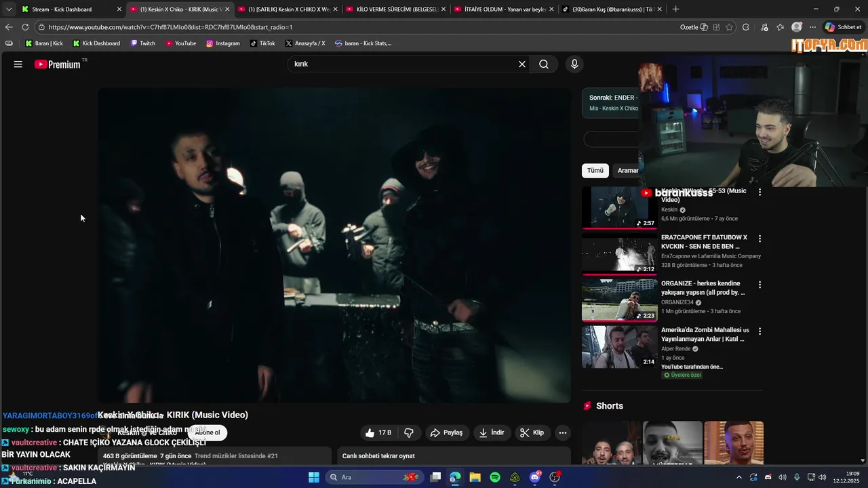The image size is (868, 488).
Task: Open a new browser tab with plus
Action: pyautogui.click(x=675, y=9)
